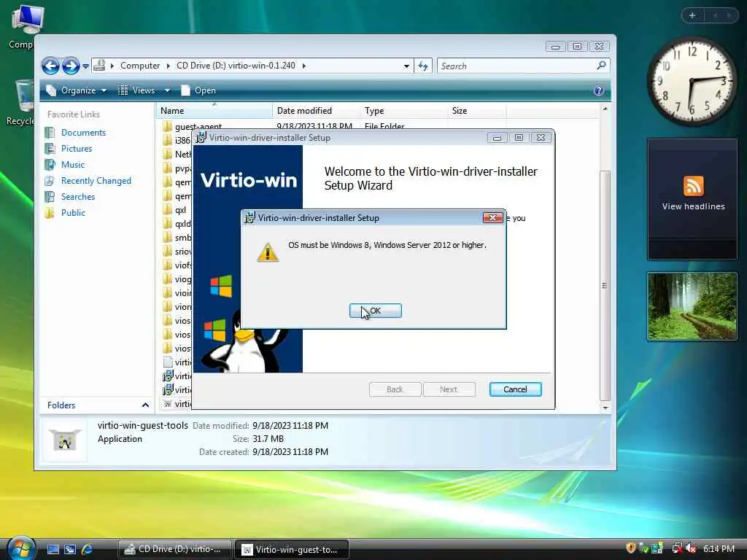This screenshot has height=560, width=747.
Task: Click View headlines RSS gadget
Action: tap(693, 198)
